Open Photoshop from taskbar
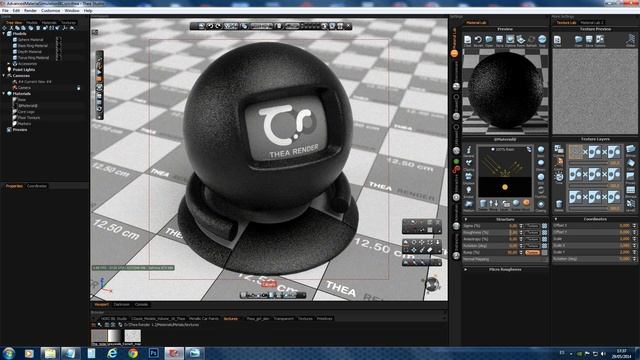The height and width of the screenshot is (360, 640). 153,353
